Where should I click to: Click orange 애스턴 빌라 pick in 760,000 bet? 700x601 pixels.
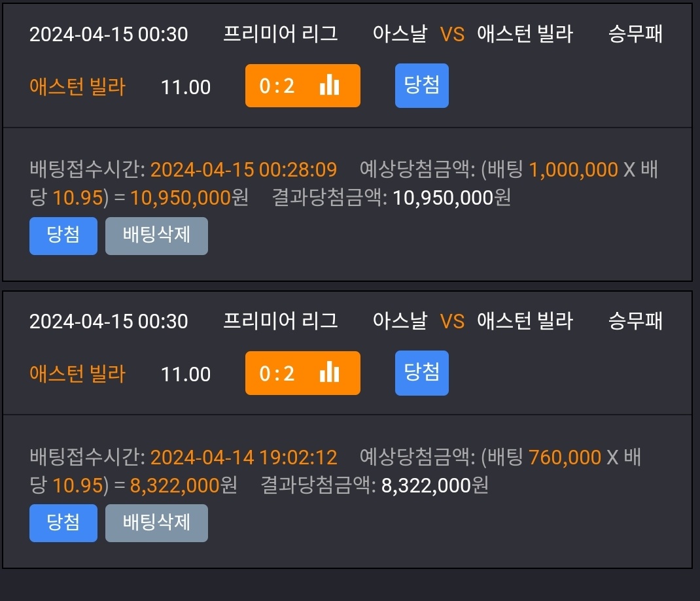click(x=77, y=374)
